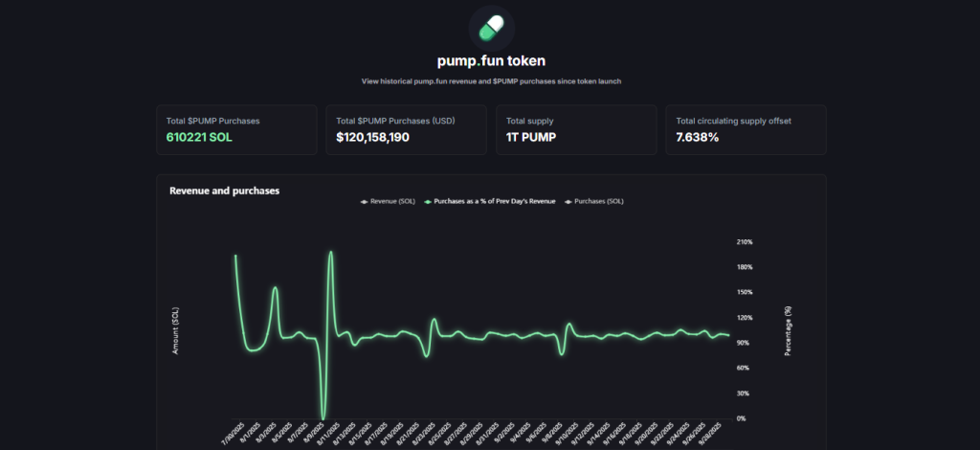The height and width of the screenshot is (450, 980).
Task: Click the Percentage (%) axis label
Action: click(788, 331)
